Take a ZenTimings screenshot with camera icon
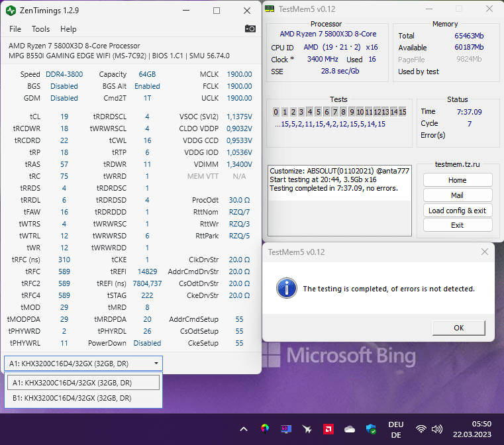The height and width of the screenshot is (445, 504). [x=250, y=28]
